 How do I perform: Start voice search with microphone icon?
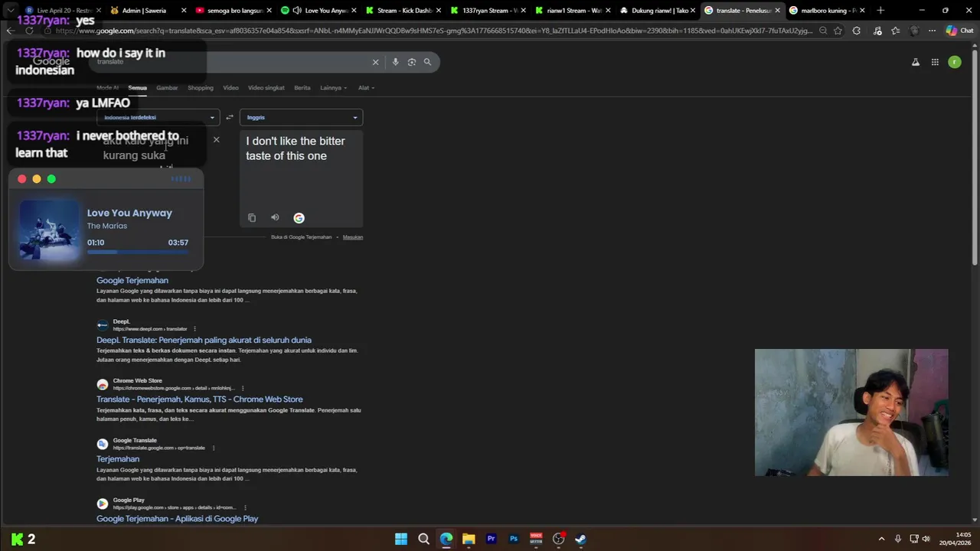[x=395, y=62]
